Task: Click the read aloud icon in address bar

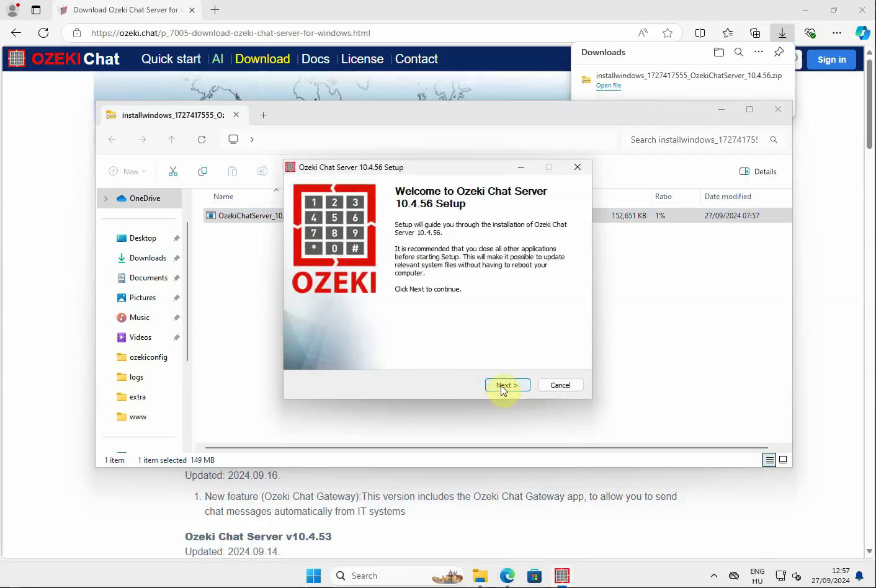Action: (643, 33)
